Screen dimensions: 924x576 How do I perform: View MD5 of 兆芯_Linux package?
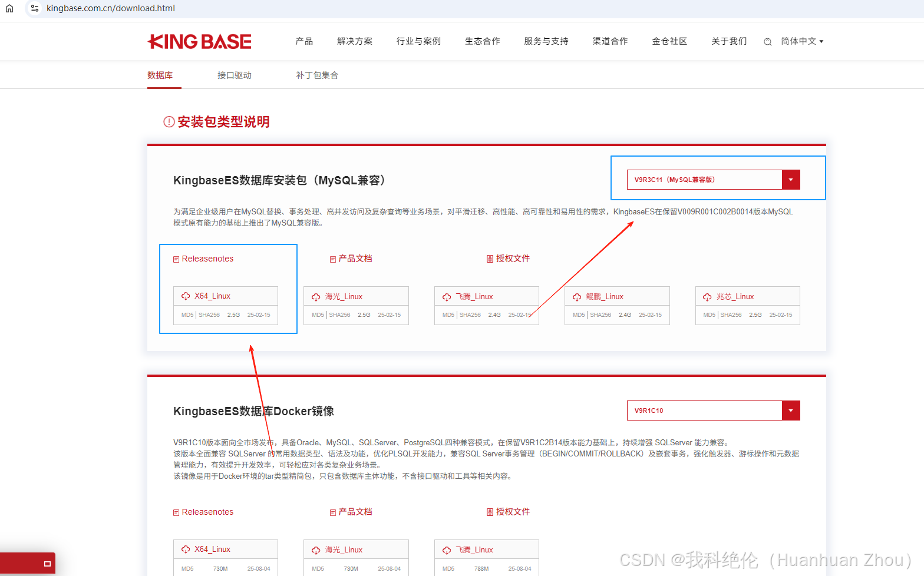point(709,315)
